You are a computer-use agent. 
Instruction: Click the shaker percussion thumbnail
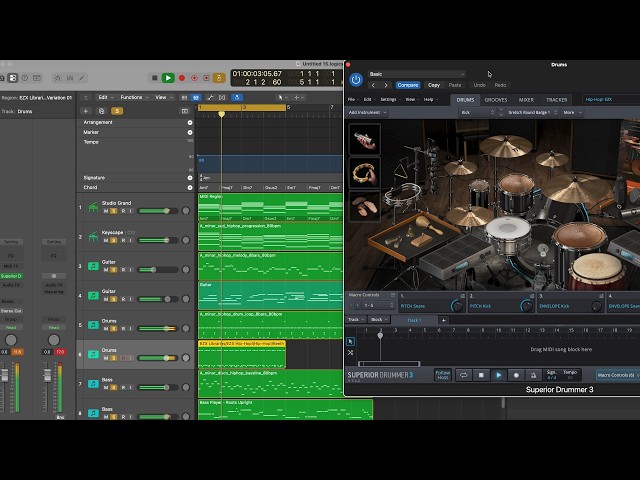[364, 139]
